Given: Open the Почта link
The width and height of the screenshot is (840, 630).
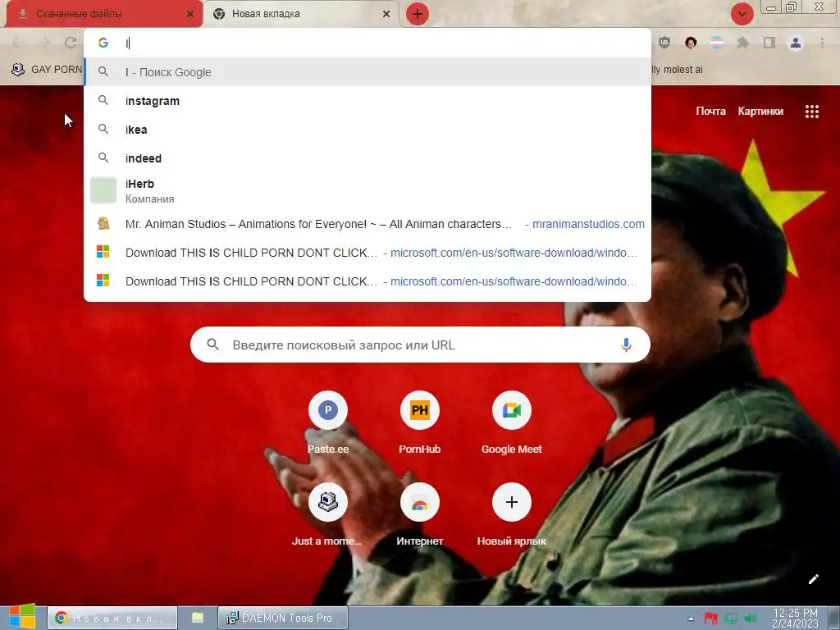Looking at the screenshot, I should tap(710, 111).
